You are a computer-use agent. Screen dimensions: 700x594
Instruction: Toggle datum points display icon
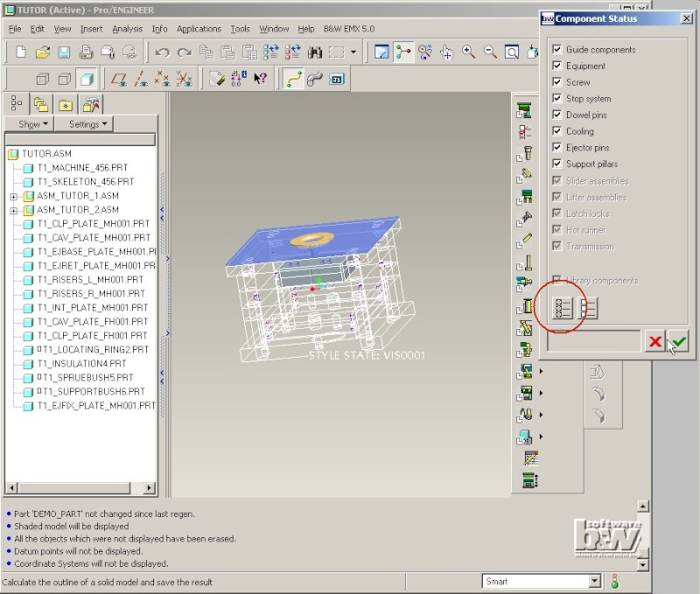[162, 80]
